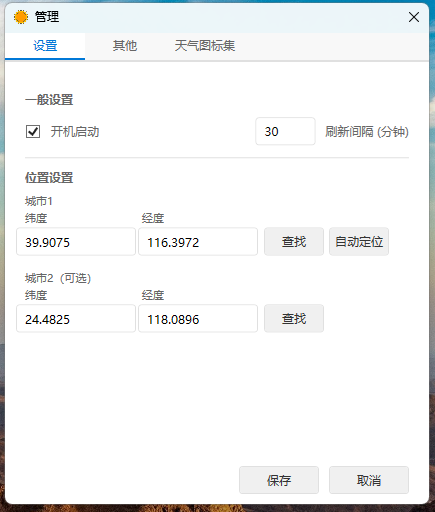Focus the 城市2 纬度 field with 24.4825
435x512 pixels.
point(76,318)
